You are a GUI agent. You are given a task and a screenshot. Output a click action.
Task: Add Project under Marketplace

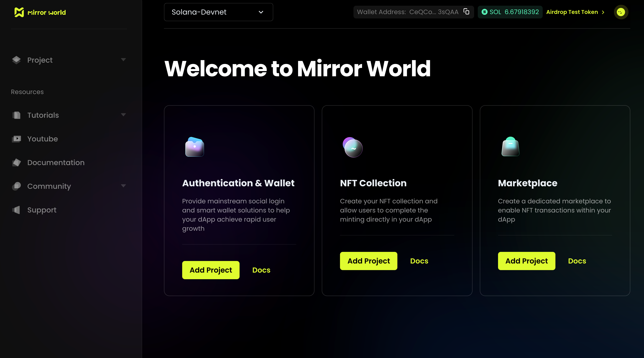(x=526, y=261)
